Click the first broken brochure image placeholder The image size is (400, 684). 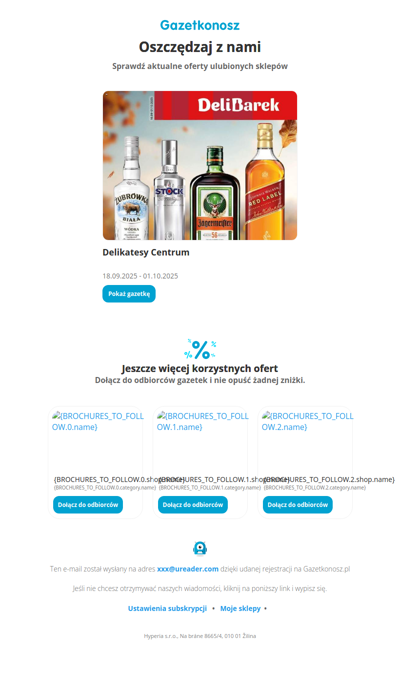98,421
